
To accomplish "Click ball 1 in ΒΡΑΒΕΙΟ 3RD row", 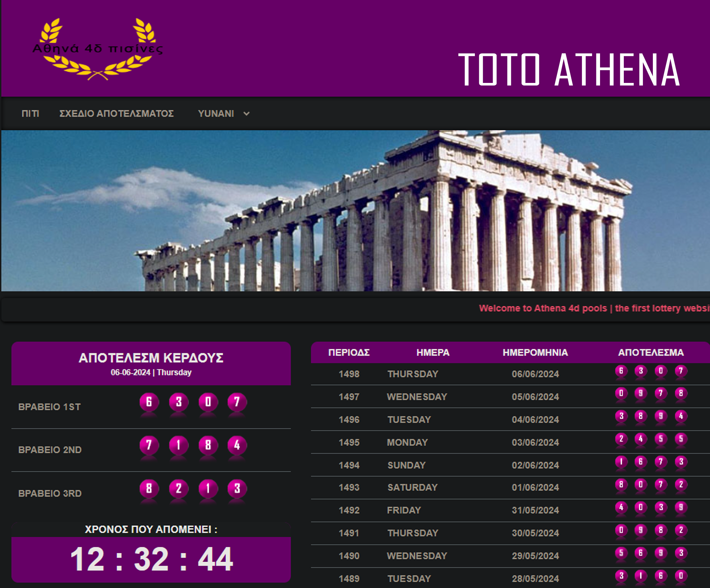I will click(x=208, y=489).
